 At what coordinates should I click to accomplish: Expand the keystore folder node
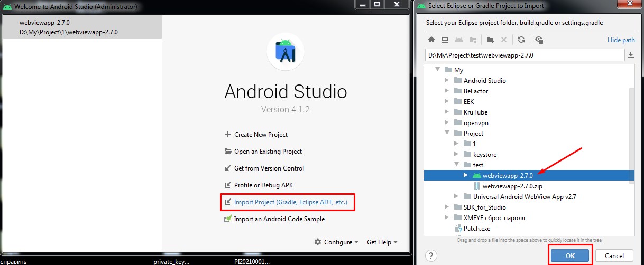tap(456, 154)
